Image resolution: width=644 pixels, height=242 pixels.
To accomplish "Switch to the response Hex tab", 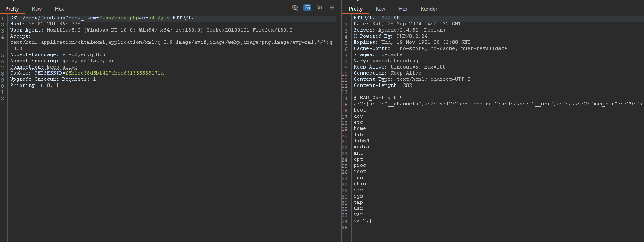I will [403, 9].
